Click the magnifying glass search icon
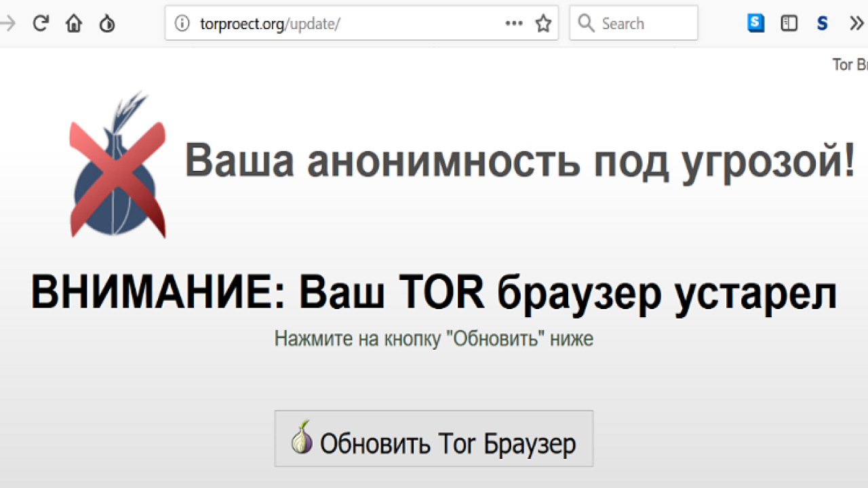The image size is (868, 488). (x=586, y=24)
